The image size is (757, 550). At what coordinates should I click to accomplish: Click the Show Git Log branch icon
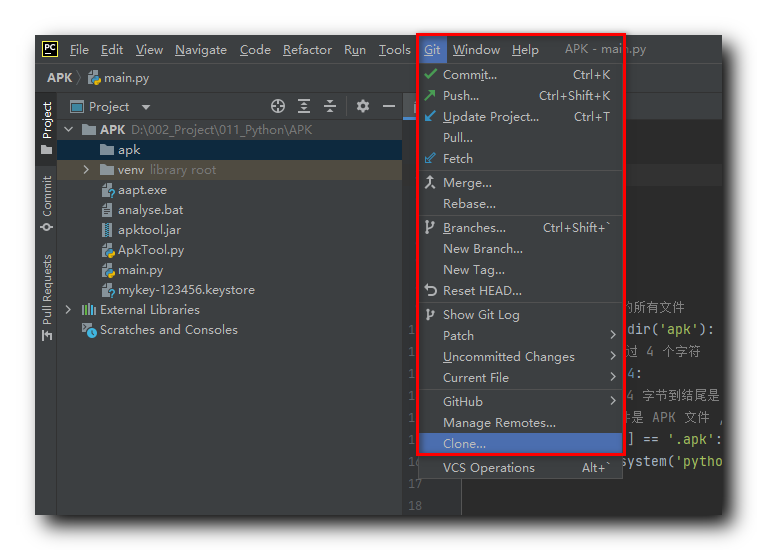click(430, 315)
